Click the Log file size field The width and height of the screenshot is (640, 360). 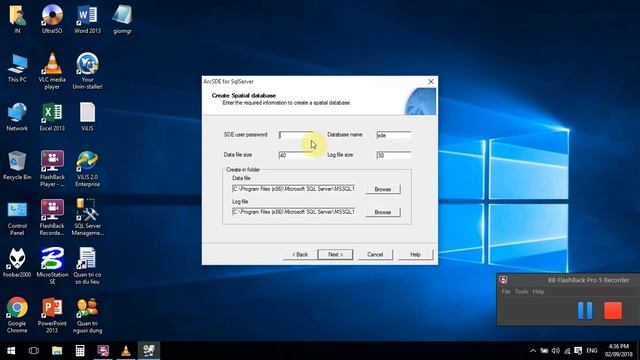(x=393, y=155)
